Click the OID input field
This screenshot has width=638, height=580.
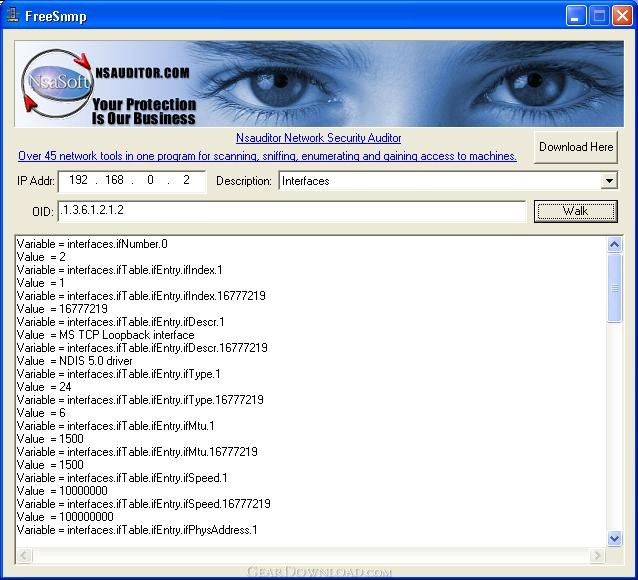(x=291, y=211)
